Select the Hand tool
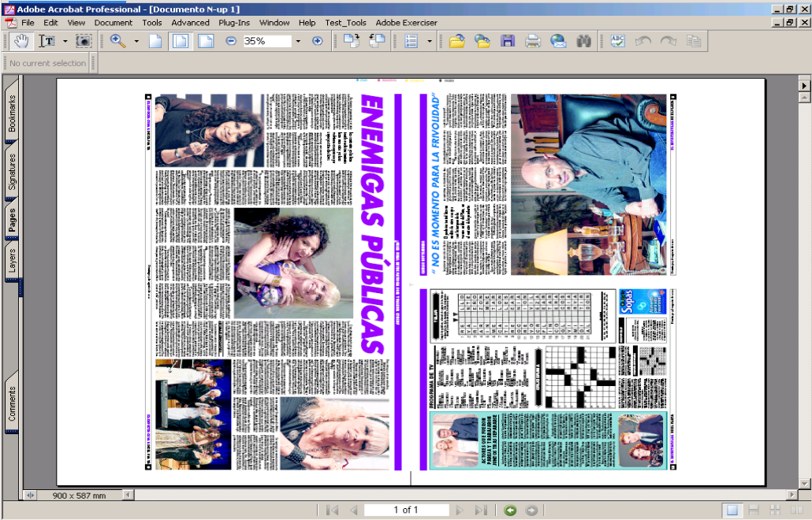This screenshot has height=520, width=812. click(22, 42)
